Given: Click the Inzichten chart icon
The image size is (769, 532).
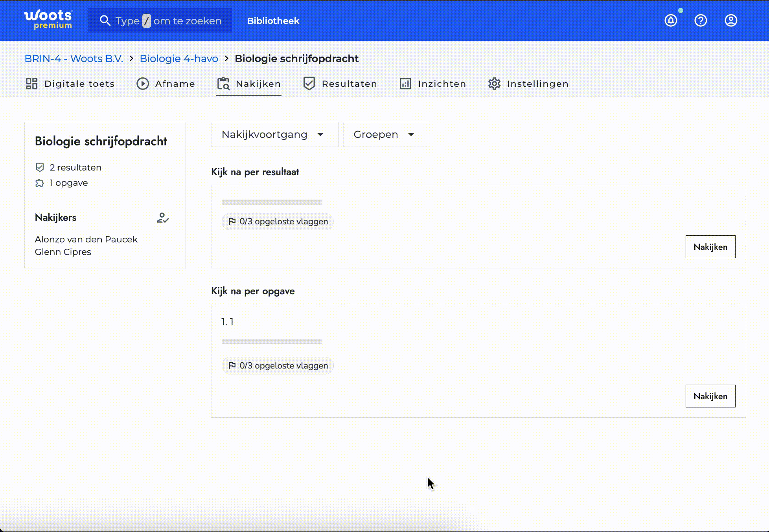Looking at the screenshot, I should pos(405,84).
